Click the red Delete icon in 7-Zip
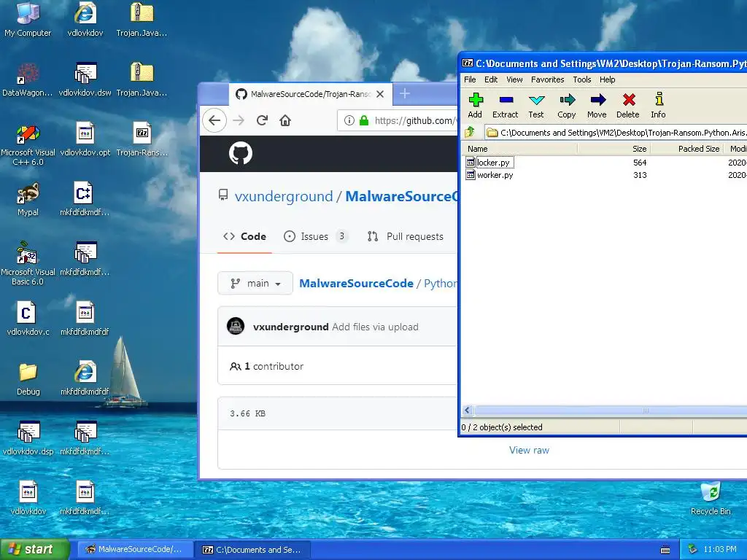 [628, 105]
